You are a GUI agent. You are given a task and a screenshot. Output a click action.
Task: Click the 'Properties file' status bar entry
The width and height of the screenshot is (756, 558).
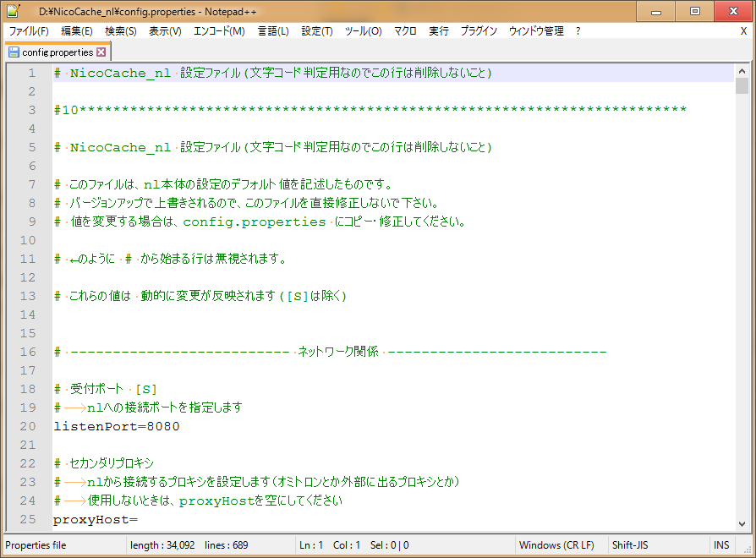click(x=36, y=545)
